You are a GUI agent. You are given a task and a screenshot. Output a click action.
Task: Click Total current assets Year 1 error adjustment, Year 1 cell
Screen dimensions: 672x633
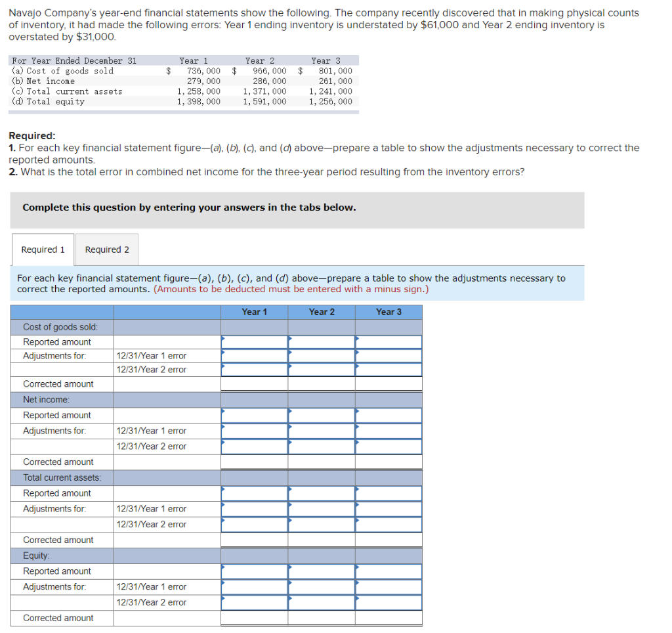(255, 509)
